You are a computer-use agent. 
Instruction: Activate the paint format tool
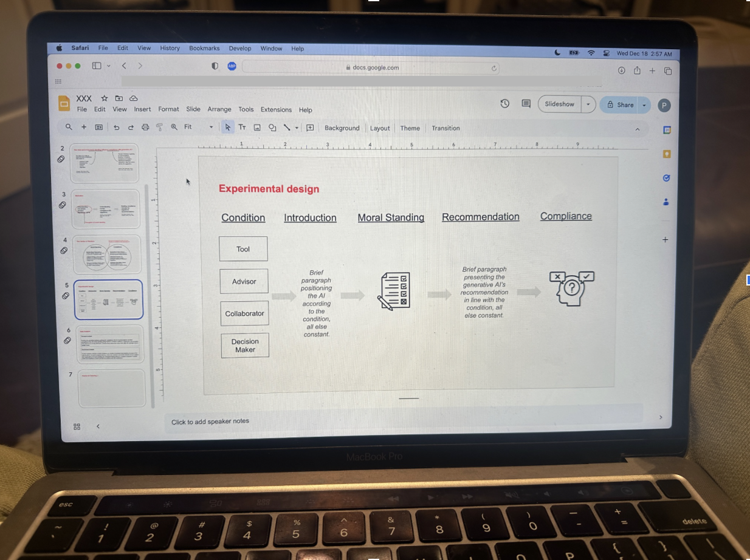[x=160, y=128]
